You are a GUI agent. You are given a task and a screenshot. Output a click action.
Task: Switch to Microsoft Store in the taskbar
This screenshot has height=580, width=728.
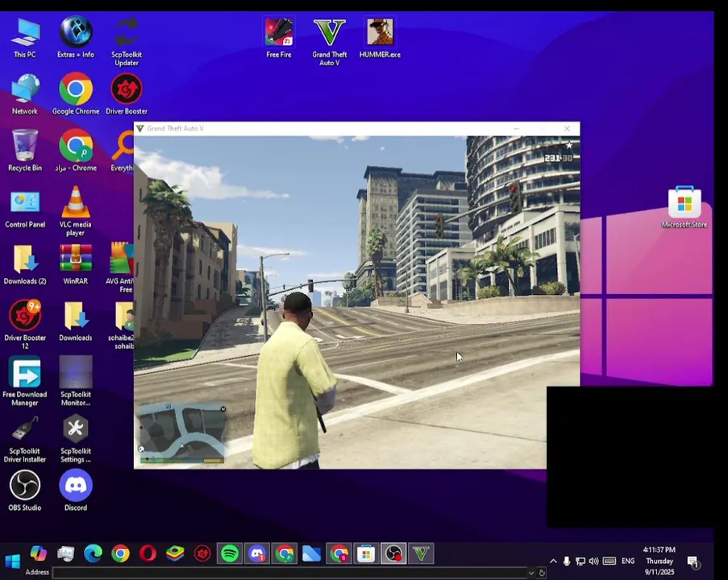coord(366,553)
